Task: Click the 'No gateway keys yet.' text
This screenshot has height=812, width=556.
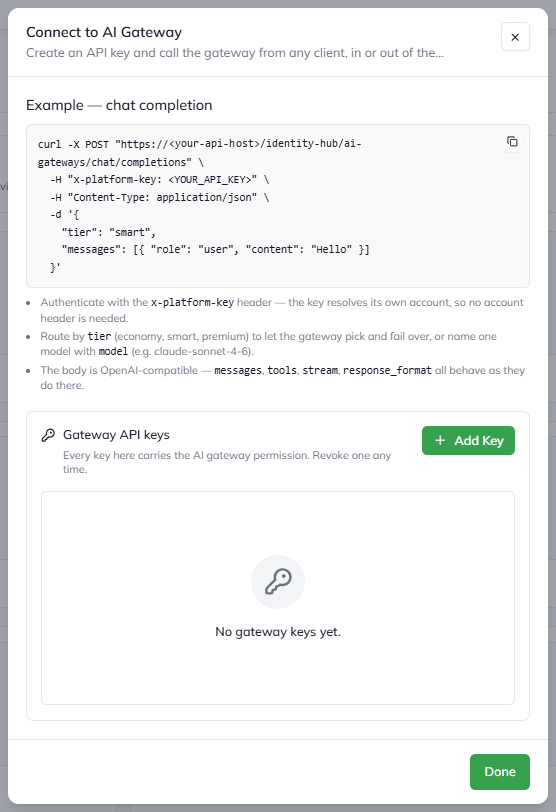Action: click(278, 632)
